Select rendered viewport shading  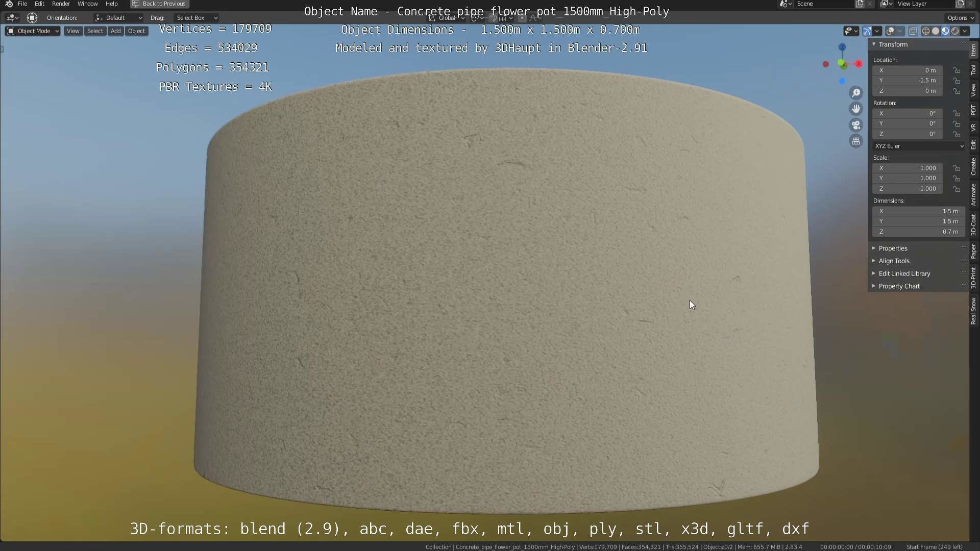955,31
